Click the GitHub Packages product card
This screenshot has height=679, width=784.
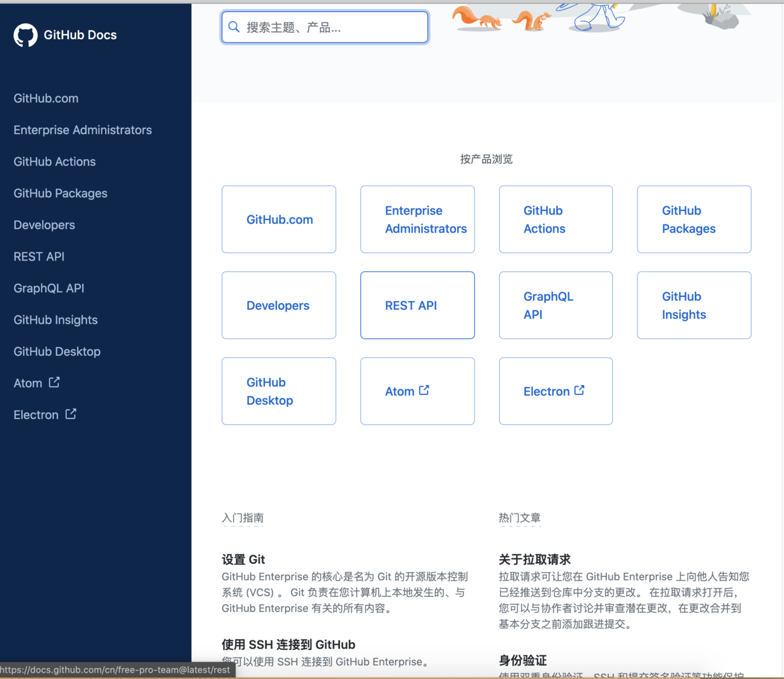tap(694, 219)
